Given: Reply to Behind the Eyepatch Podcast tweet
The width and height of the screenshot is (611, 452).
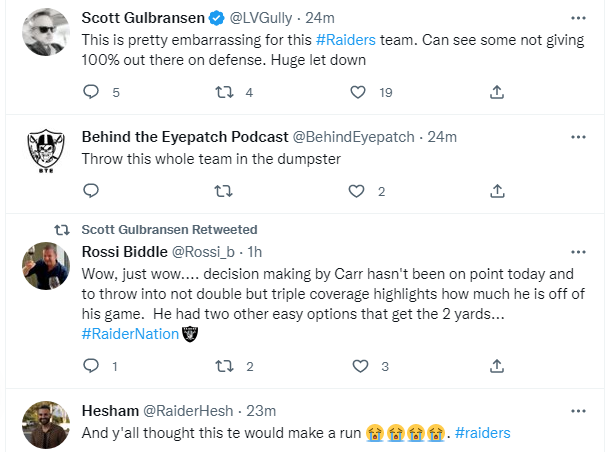Looking at the screenshot, I should (x=91, y=190).
